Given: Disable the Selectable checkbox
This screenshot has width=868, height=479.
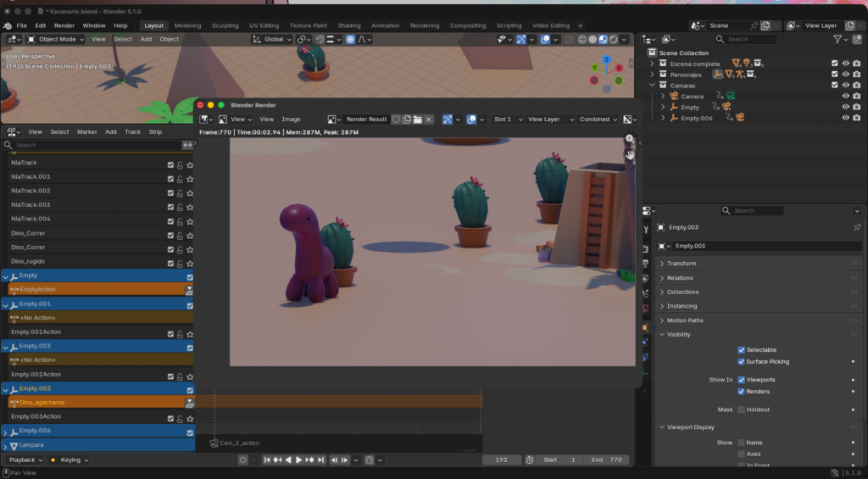Looking at the screenshot, I should coord(742,349).
